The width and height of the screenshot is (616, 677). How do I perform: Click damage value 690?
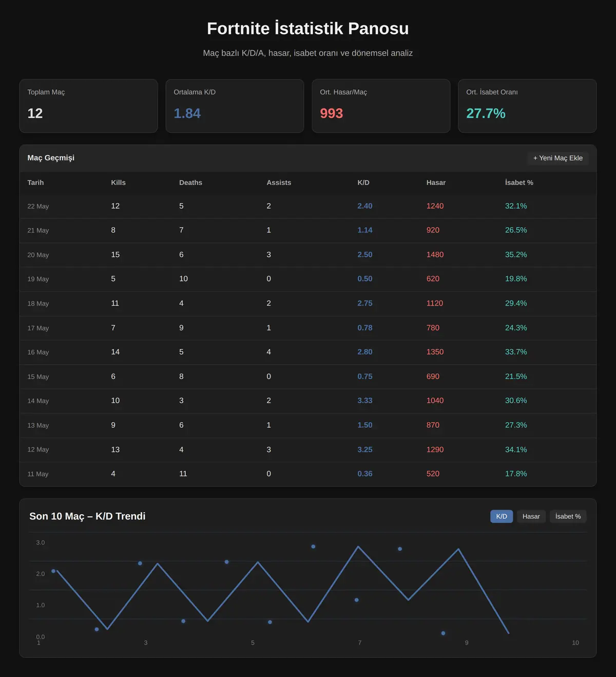pyautogui.click(x=433, y=377)
